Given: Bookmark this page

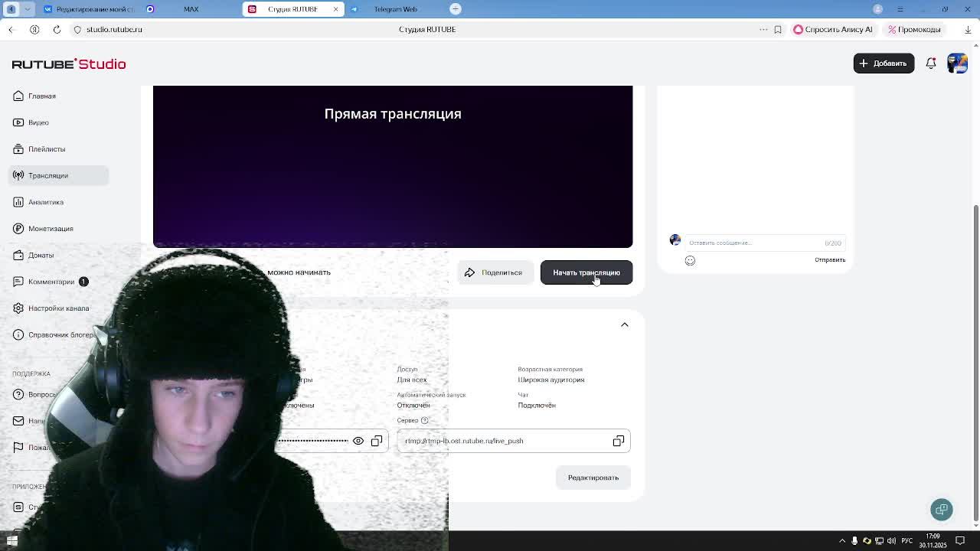Looking at the screenshot, I should [x=778, y=29].
